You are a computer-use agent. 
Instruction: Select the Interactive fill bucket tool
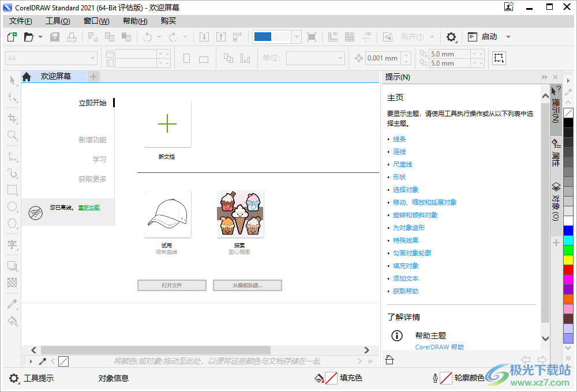13,321
